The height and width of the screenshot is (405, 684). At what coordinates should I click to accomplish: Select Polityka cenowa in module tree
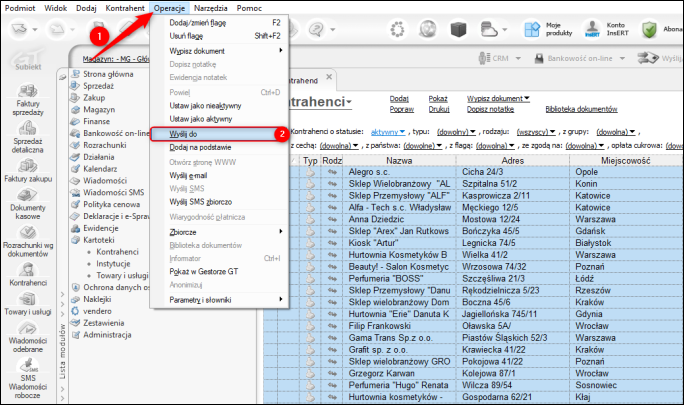(112, 204)
